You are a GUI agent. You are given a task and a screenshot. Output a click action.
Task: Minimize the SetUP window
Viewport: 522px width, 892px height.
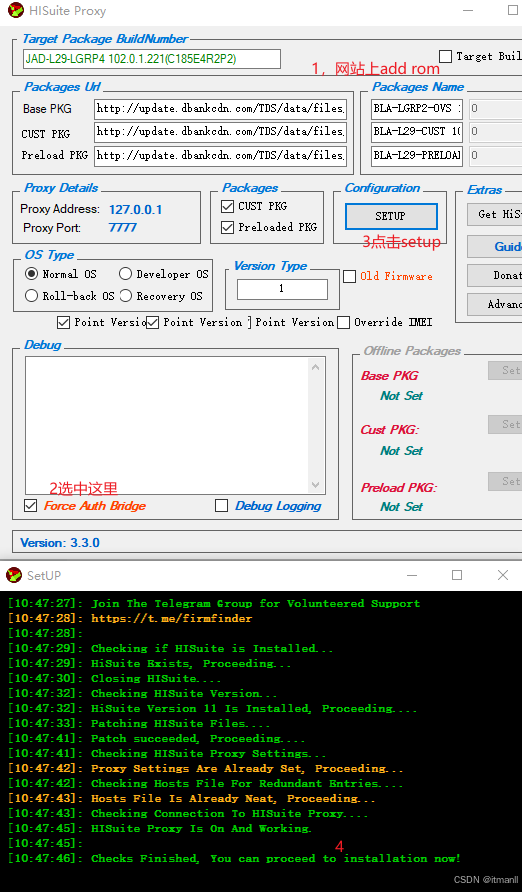tap(413, 575)
